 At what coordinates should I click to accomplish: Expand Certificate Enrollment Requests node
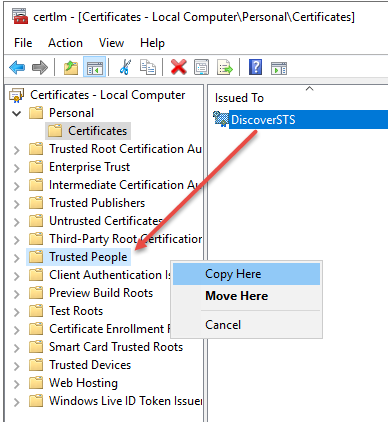point(16,329)
